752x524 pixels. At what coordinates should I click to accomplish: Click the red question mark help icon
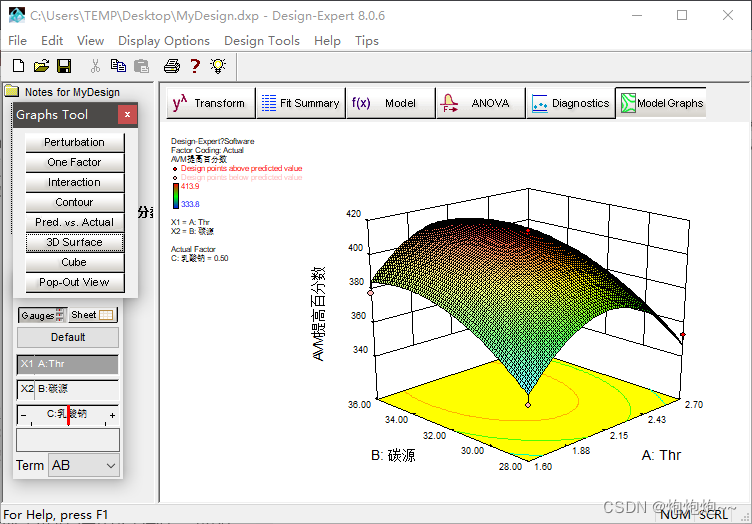195,66
